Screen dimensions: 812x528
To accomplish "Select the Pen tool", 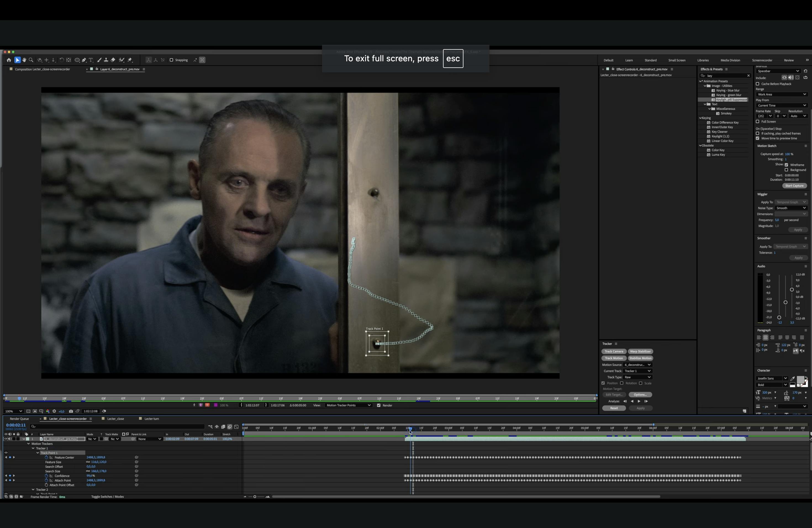I will click(x=84, y=60).
